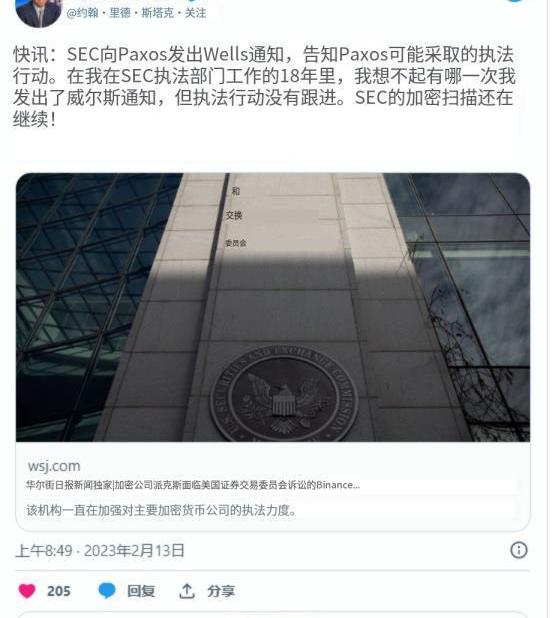Open the SEC building photo preview
Image resolution: width=555 pixels, height=618 pixels.
273,307
